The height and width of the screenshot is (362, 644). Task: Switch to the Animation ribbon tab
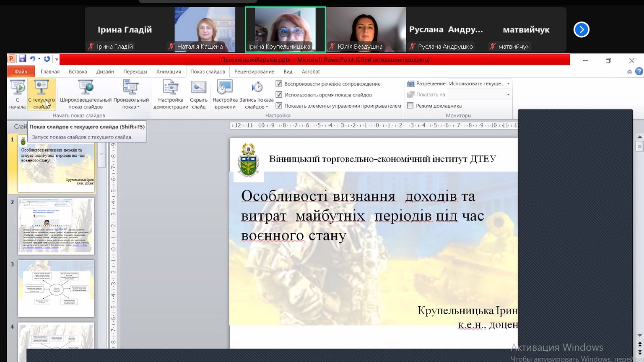pyautogui.click(x=169, y=72)
